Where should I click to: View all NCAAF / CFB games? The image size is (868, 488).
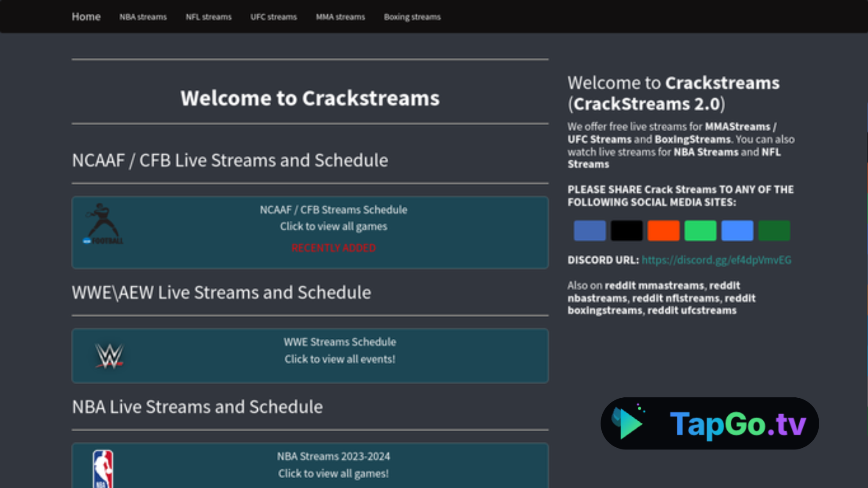(333, 227)
